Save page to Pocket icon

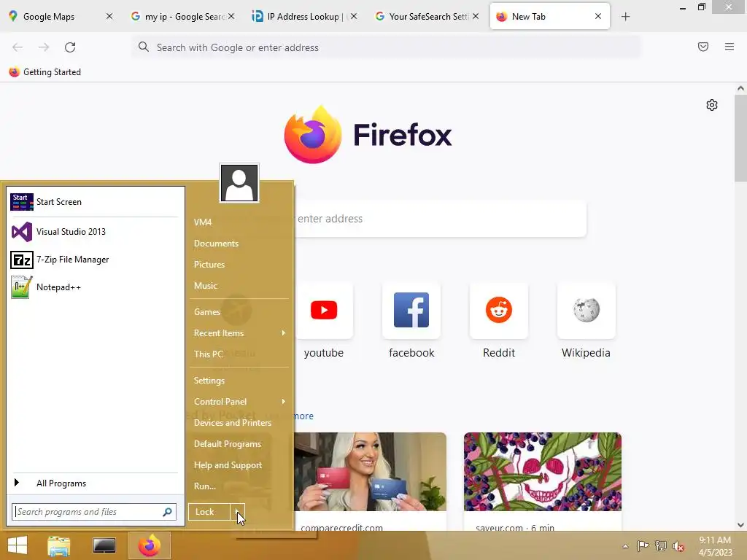point(703,47)
